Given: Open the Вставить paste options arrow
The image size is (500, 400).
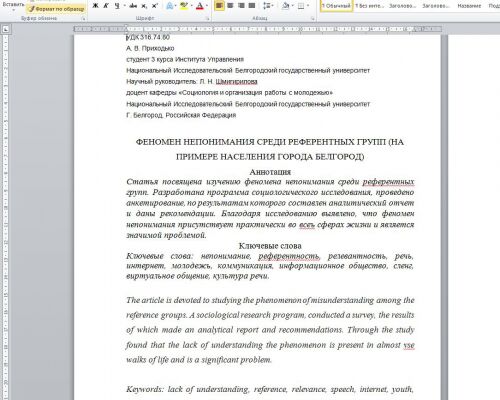Looking at the screenshot, I should point(13,10).
